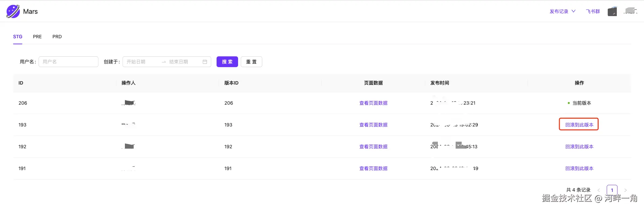644x209 pixels.
Task: Click the 结束日期 end date field
Action: point(183,62)
